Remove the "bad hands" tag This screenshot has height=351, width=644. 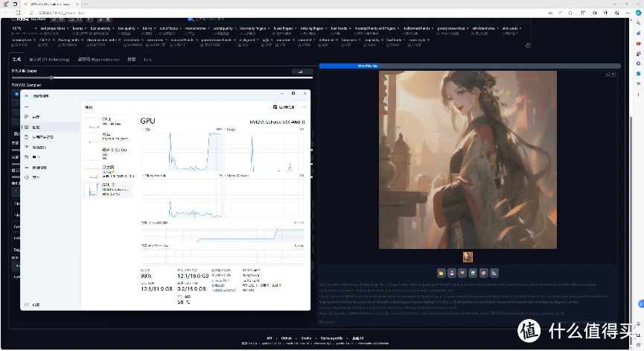[x=349, y=28]
